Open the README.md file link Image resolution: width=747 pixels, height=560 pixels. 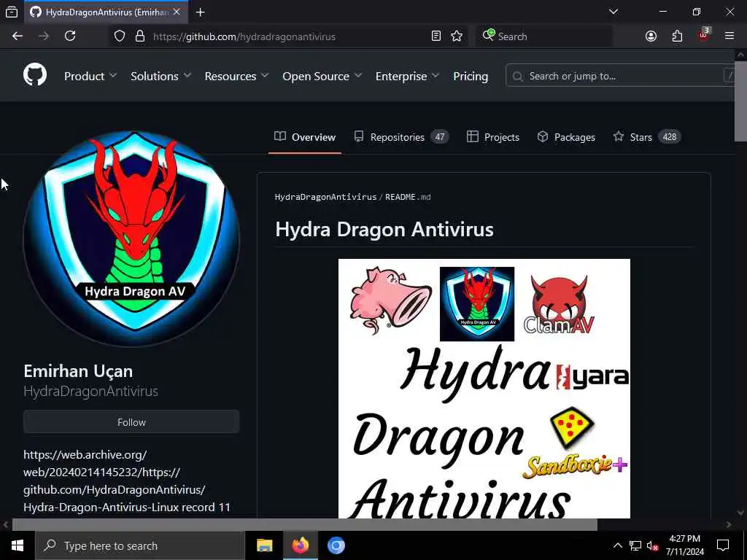(x=408, y=197)
